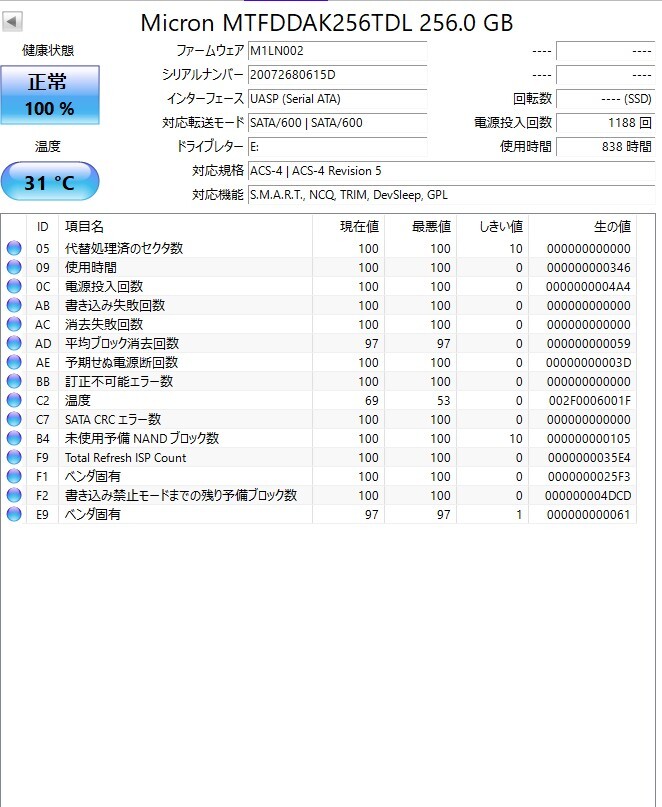Viewport: 662px width, 807px height.
Task: Click worst value 53 in 温度 row
Action: pyautogui.click(x=444, y=401)
